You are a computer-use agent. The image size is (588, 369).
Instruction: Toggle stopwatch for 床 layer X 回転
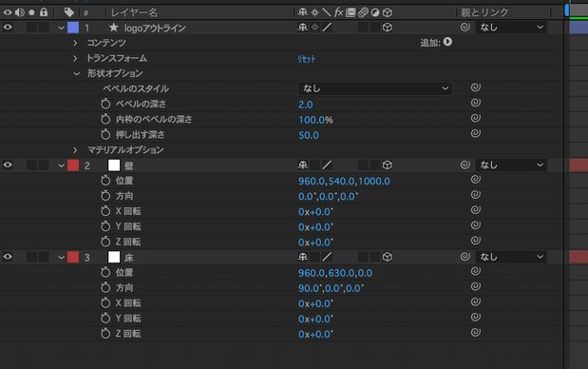[105, 303]
